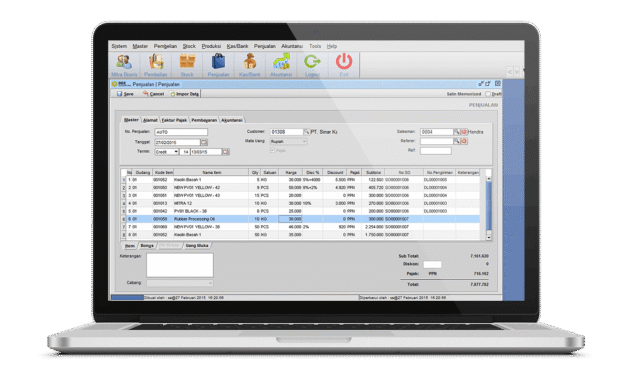Image resolution: width=630 pixels, height=380 pixels.
Task: Open the Kas/Bank menu in menu bar
Action: coord(237,46)
